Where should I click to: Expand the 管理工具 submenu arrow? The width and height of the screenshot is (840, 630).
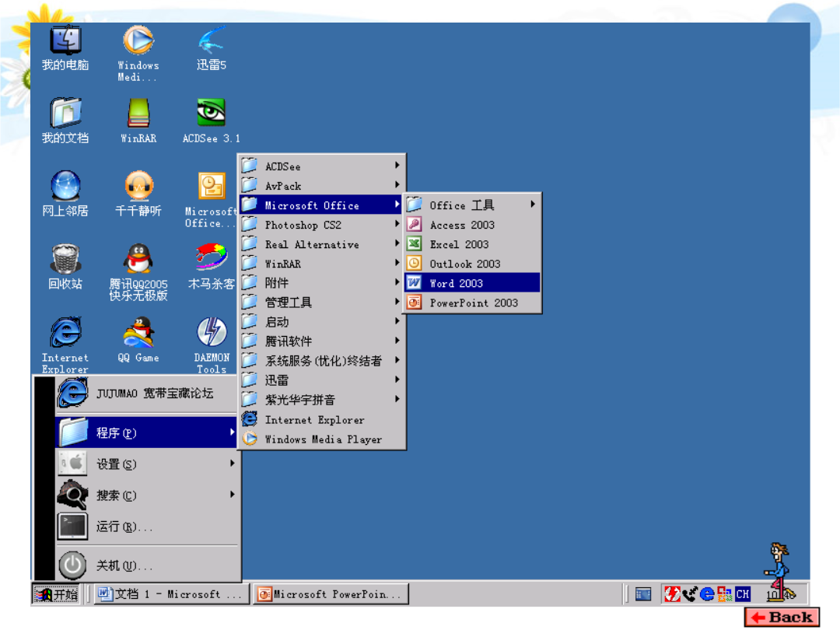(x=397, y=302)
